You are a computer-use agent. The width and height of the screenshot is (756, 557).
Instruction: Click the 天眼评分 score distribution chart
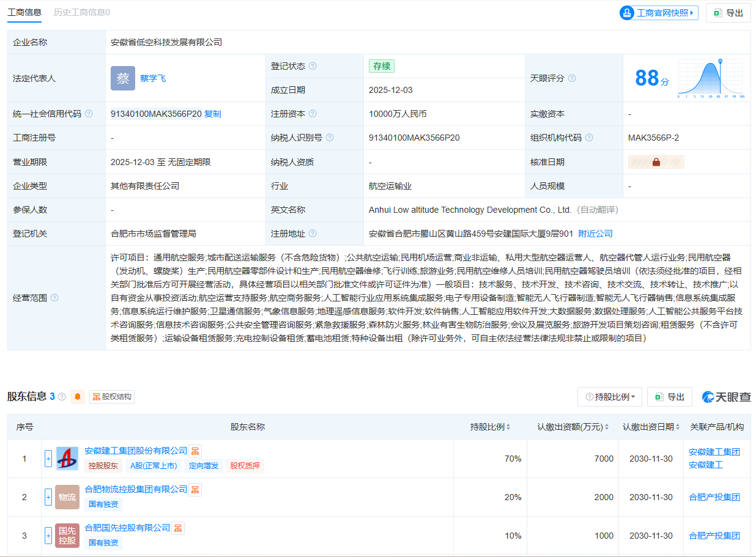[710, 78]
